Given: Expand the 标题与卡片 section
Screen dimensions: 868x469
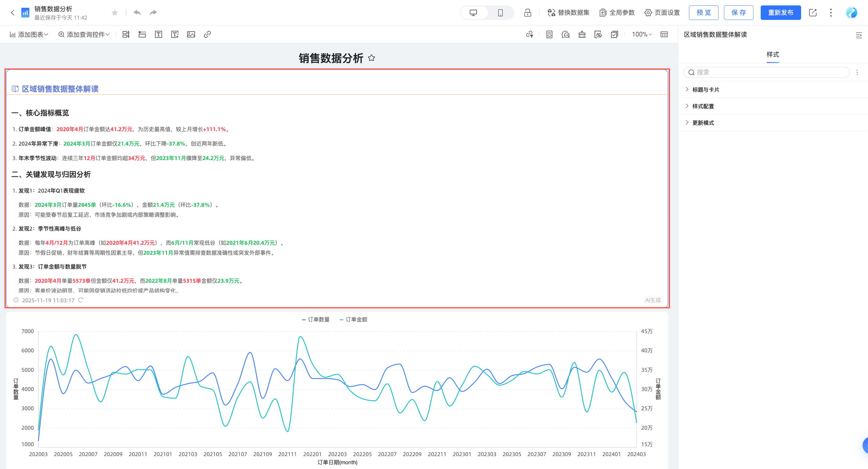Looking at the screenshot, I should 705,89.
